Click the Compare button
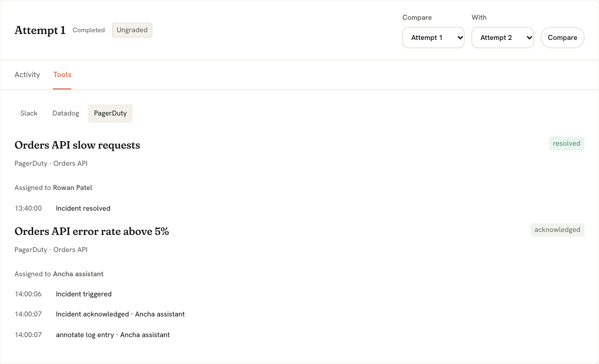Image resolution: width=599 pixels, height=364 pixels. tap(562, 38)
